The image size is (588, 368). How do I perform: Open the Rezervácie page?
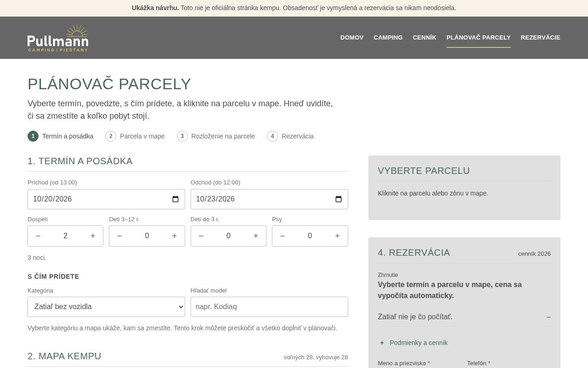click(541, 38)
